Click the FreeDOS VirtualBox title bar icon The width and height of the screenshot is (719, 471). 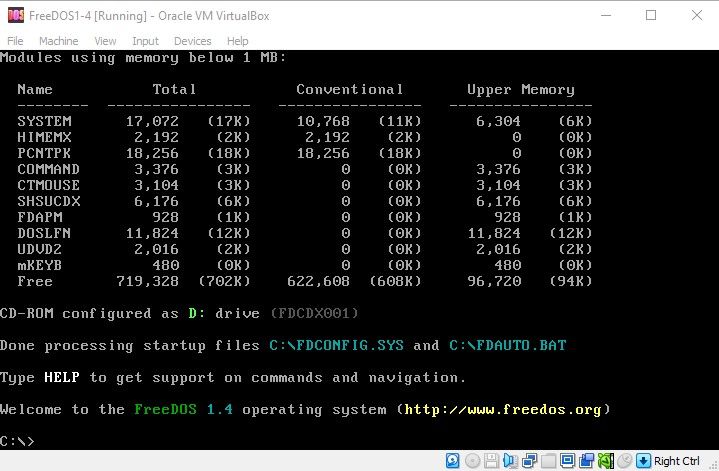[x=16, y=15]
